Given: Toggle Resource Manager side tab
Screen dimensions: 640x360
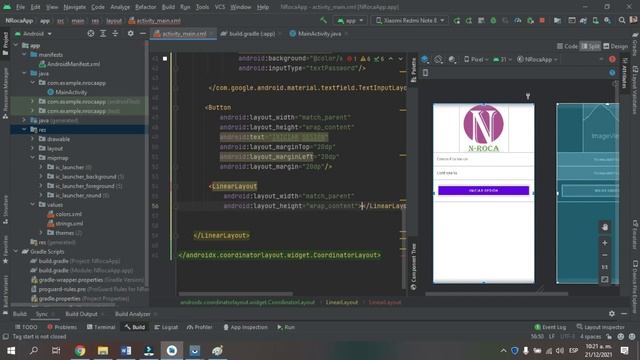Looking at the screenshot, I should click(x=5, y=94).
